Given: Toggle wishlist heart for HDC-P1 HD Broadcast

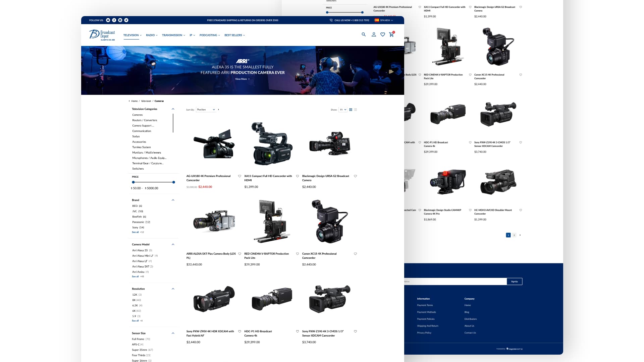Looking at the screenshot, I should pos(298,331).
